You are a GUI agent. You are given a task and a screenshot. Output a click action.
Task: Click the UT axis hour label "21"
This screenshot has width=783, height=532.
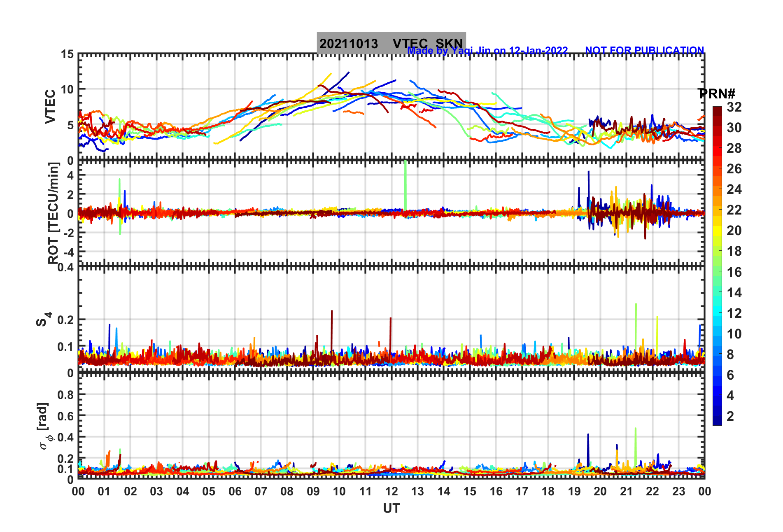(x=627, y=491)
